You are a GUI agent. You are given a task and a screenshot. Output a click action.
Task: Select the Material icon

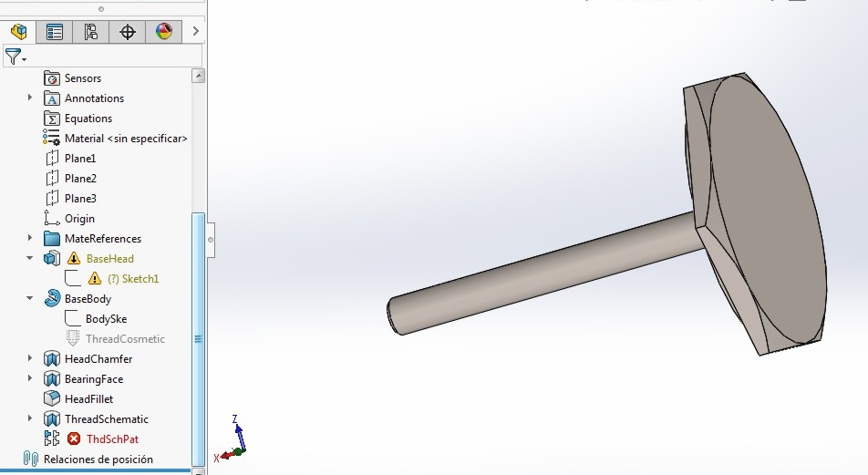click(x=51, y=138)
